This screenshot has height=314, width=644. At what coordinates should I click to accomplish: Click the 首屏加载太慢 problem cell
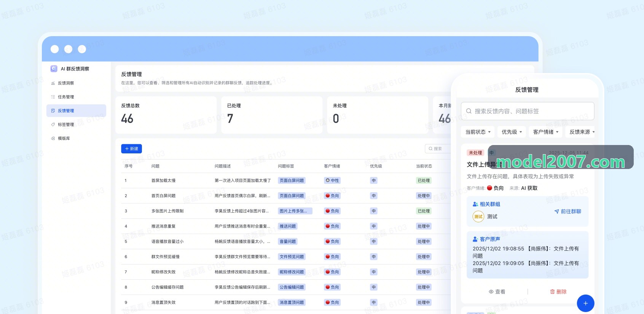[x=163, y=180]
